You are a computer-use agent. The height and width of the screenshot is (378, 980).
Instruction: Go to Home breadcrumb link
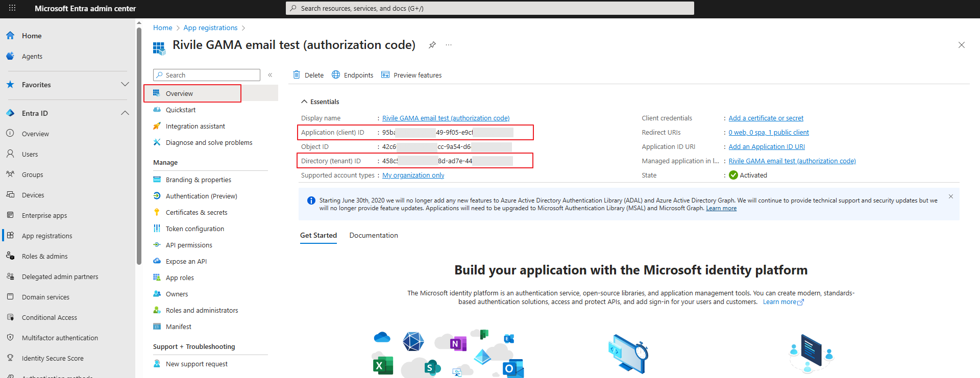162,28
